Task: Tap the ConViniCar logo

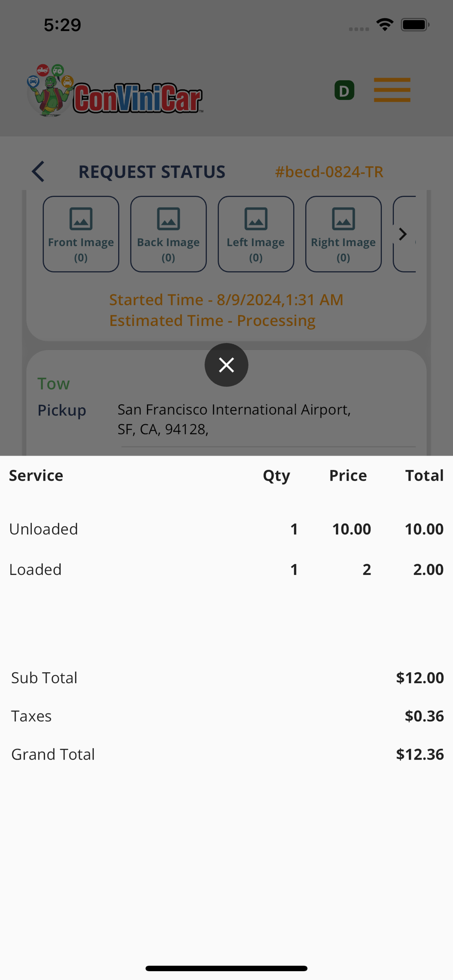Action: click(115, 92)
